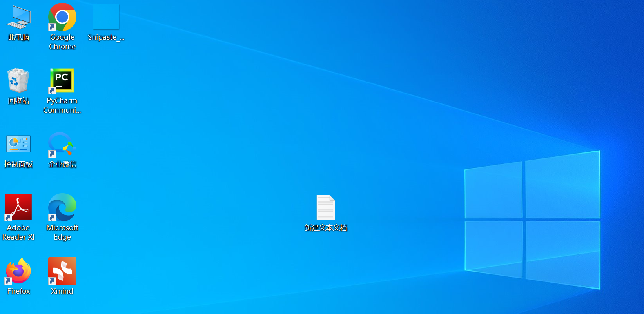Click the '回收站' label text
The width and height of the screenshot is (644, 314).
click(x=18, y=100)
